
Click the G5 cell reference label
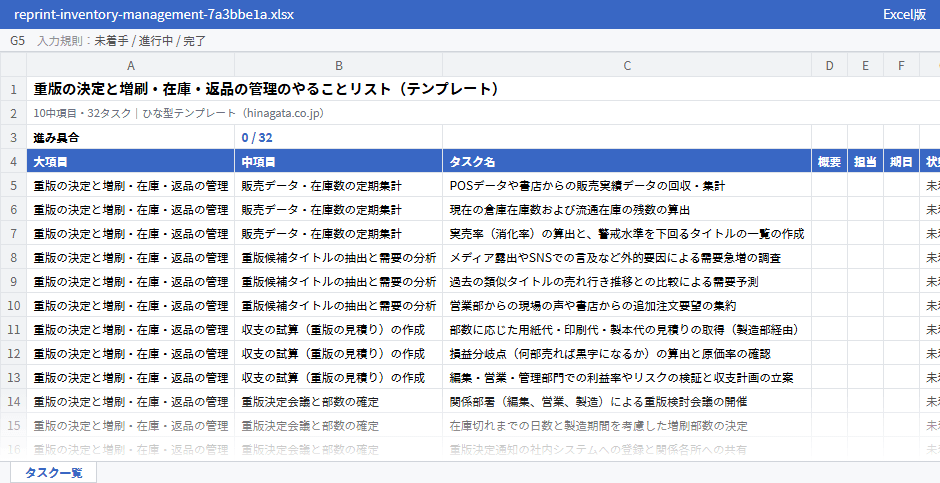pyautogui.click(x=17, y=41)
